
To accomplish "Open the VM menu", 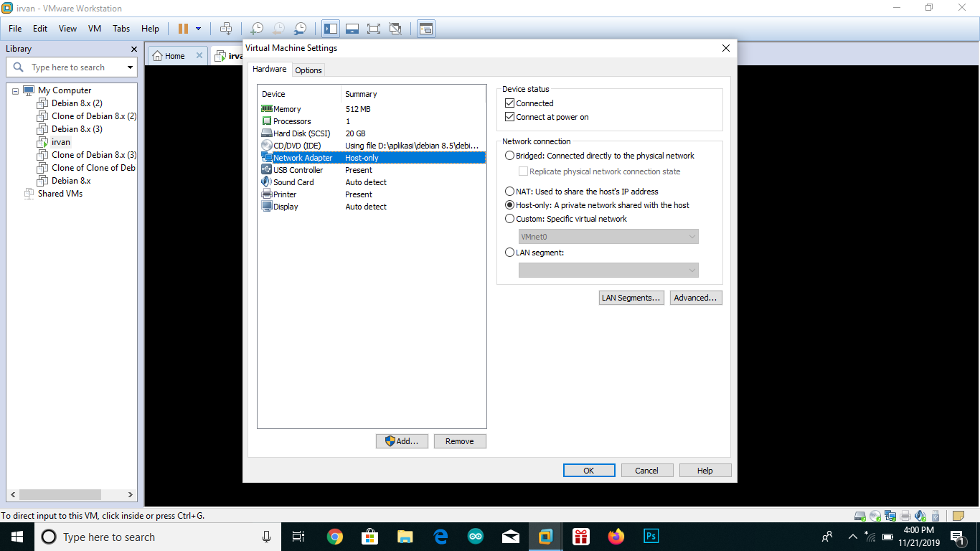I will coord(95,29).
